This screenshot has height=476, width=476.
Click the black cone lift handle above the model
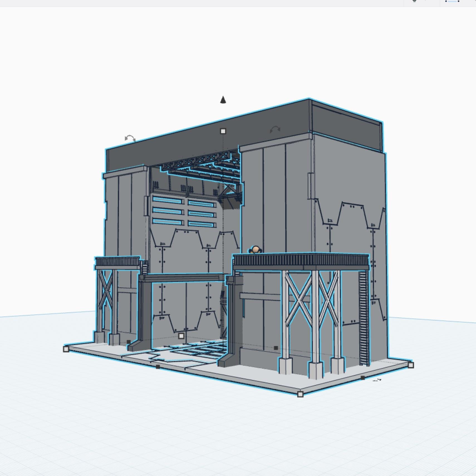(x=223, y=100)
